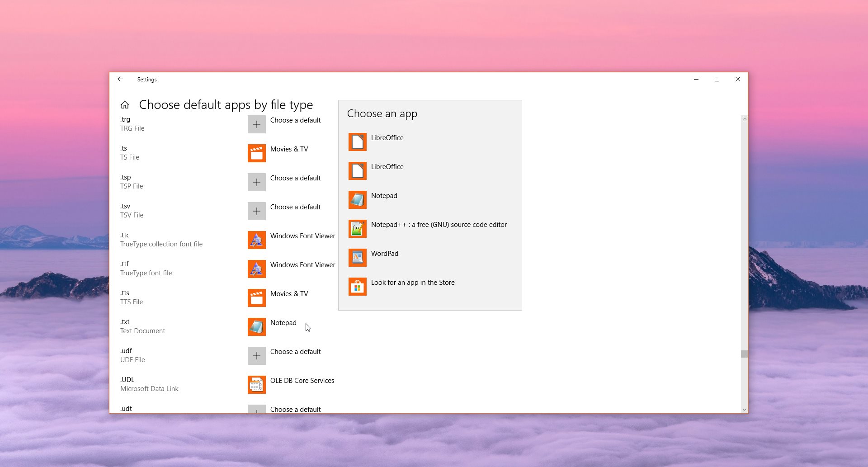868x467 pixels.
Task: Click the Microsoft Store bag icon
Action: 357,287
